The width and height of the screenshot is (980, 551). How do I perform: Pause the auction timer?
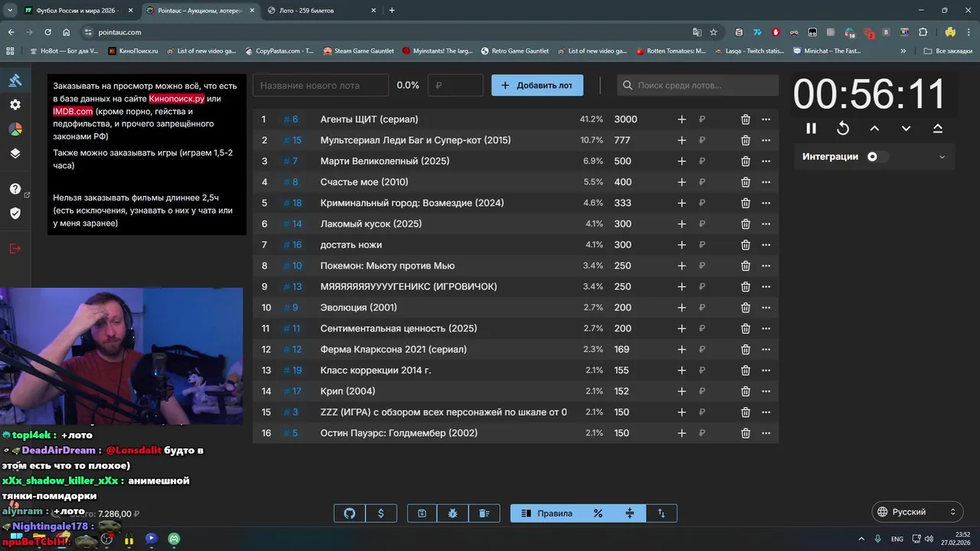811,129
